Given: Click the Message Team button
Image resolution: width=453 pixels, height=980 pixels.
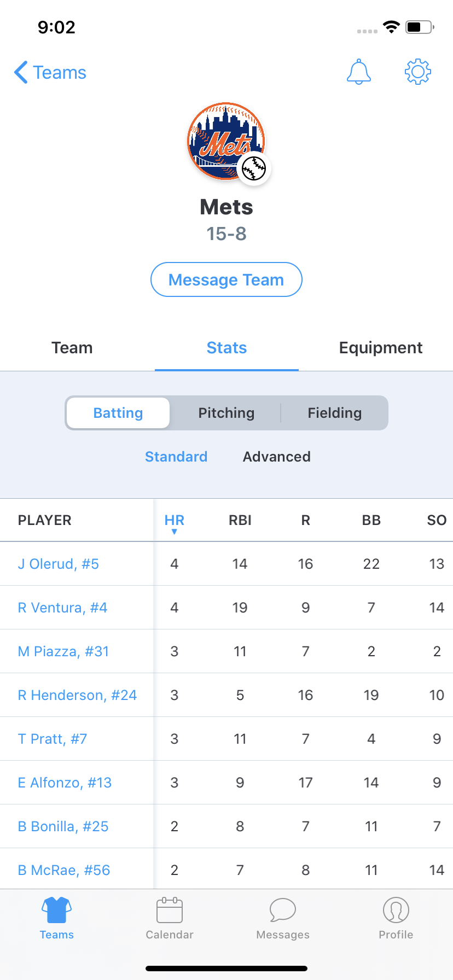Looking at the screenshot, I should [226, 279].
